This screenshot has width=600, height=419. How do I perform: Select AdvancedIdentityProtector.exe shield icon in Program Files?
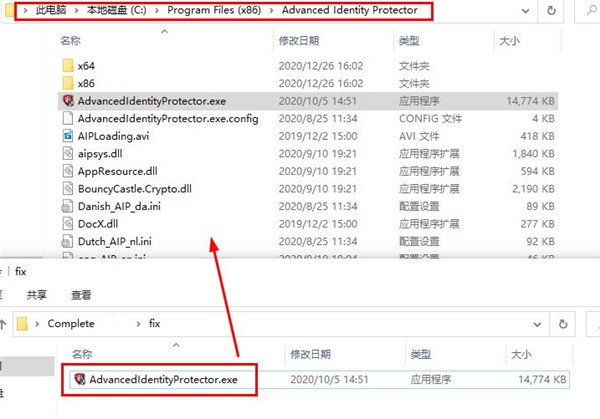[x=68, y=101]
